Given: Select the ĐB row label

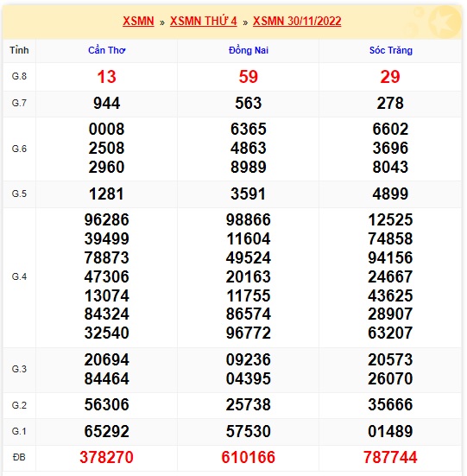Looking at the screenshot, I should point(19,457).
